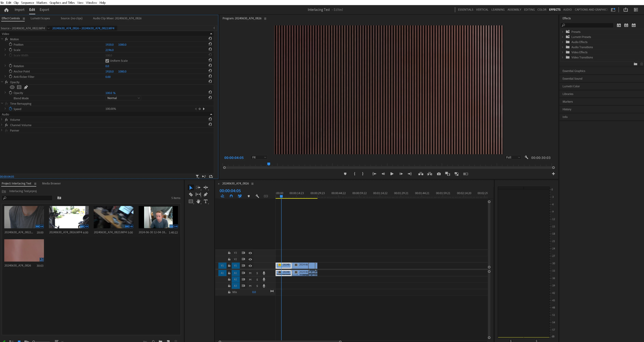Screen dimensions: 644x342
Task: Click the Export Frame camera icon
Action: (x=439, y=174)
